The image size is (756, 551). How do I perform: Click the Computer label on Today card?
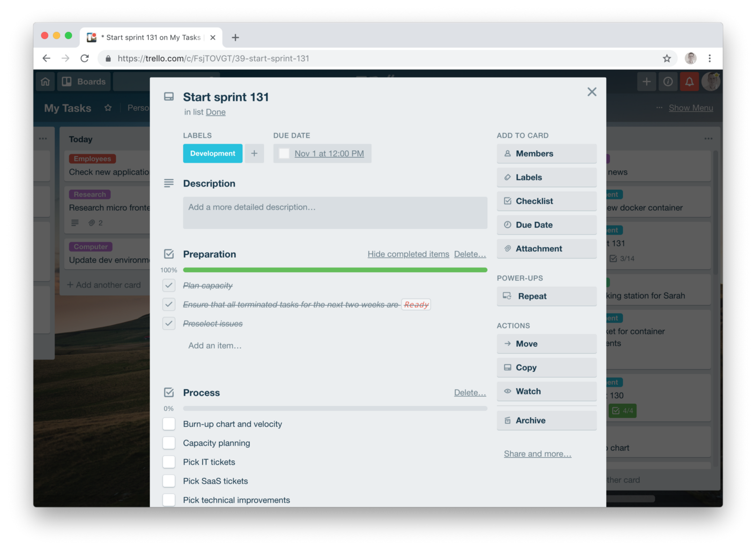pyautogui.click(x=91, y=247)
